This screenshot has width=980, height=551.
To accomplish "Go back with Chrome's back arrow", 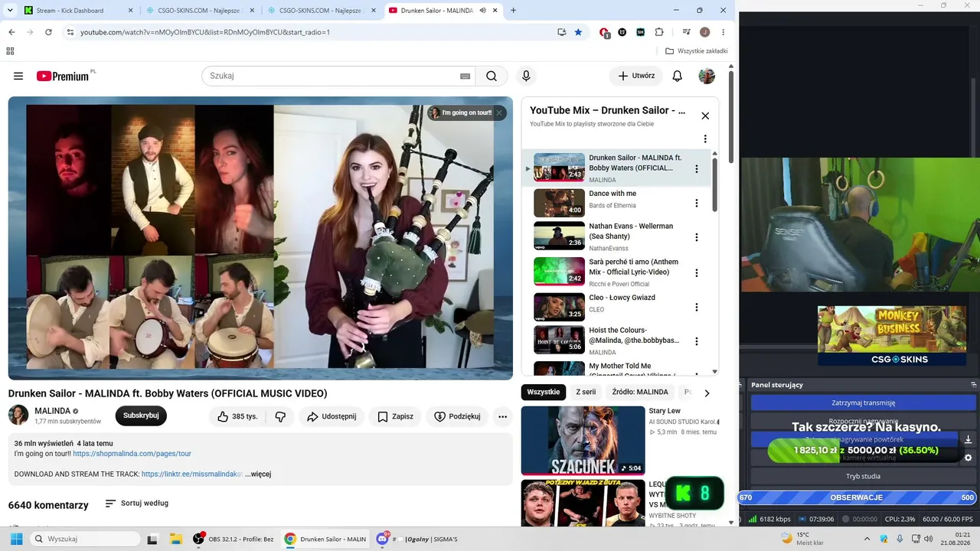I will [x=11, y=32].
